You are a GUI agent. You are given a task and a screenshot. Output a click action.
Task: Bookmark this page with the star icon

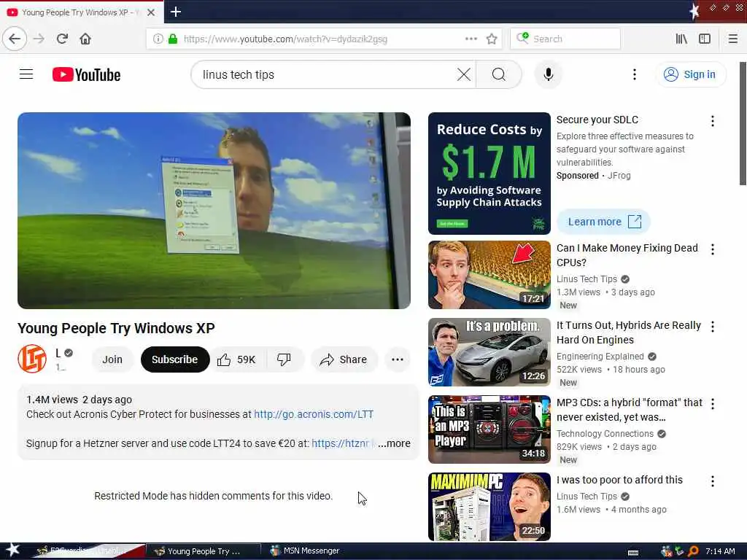(492, 39)
